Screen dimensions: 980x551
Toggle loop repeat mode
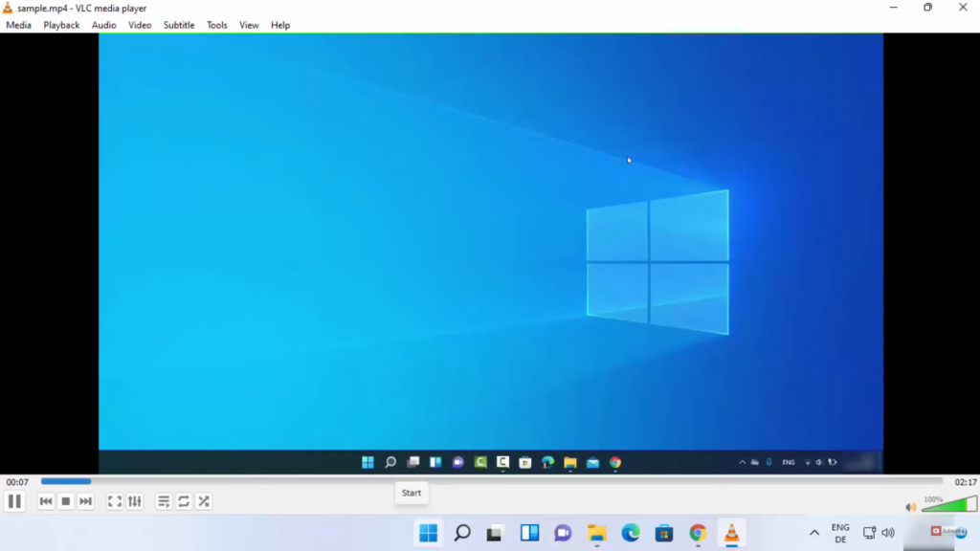click(184, 501)
